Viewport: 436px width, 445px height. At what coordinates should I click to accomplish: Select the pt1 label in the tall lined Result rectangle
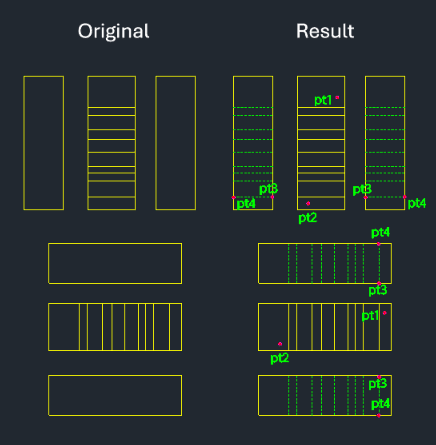coord(323,100)
